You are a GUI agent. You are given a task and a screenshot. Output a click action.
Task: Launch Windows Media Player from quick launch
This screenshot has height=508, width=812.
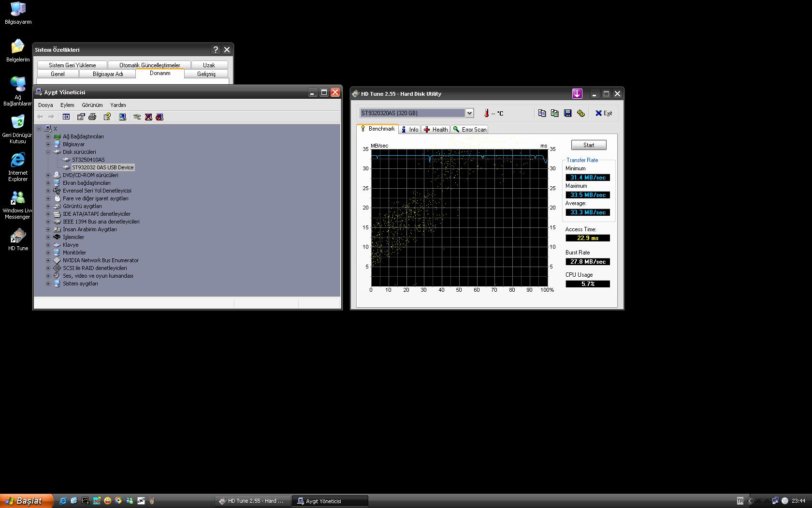(x=118, y=501)
